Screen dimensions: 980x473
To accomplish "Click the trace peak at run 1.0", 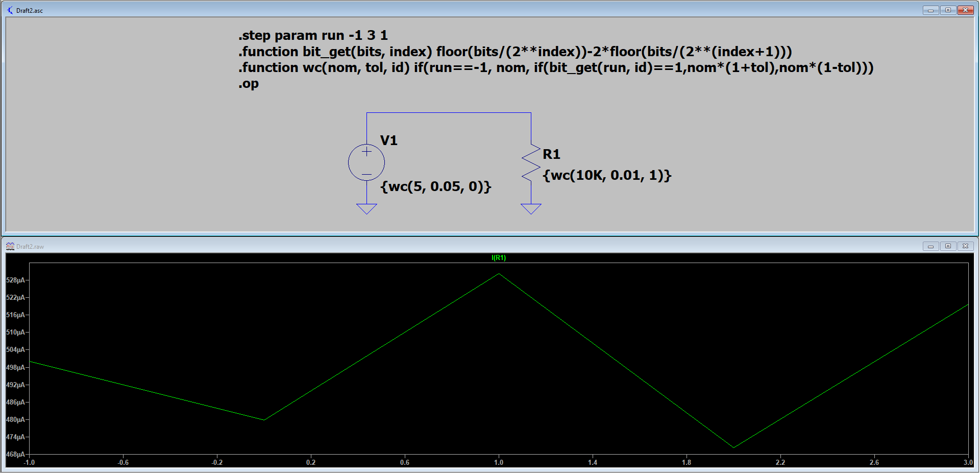I will pos(499,274).
